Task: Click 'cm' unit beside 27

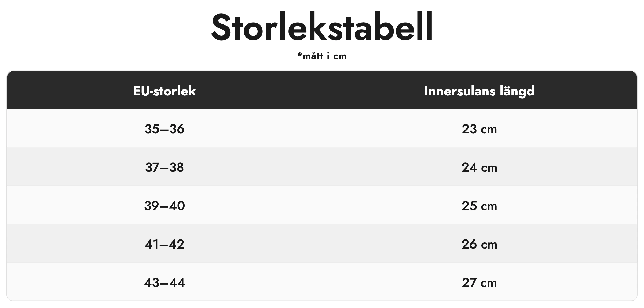Action: (489, 284)
